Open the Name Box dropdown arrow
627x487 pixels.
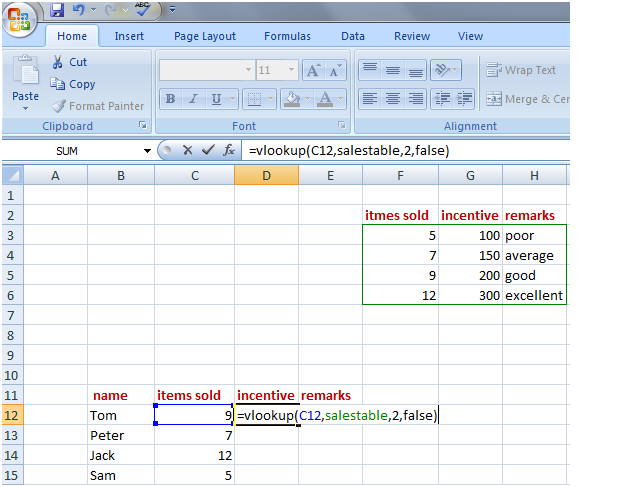(x=147, y=151)
